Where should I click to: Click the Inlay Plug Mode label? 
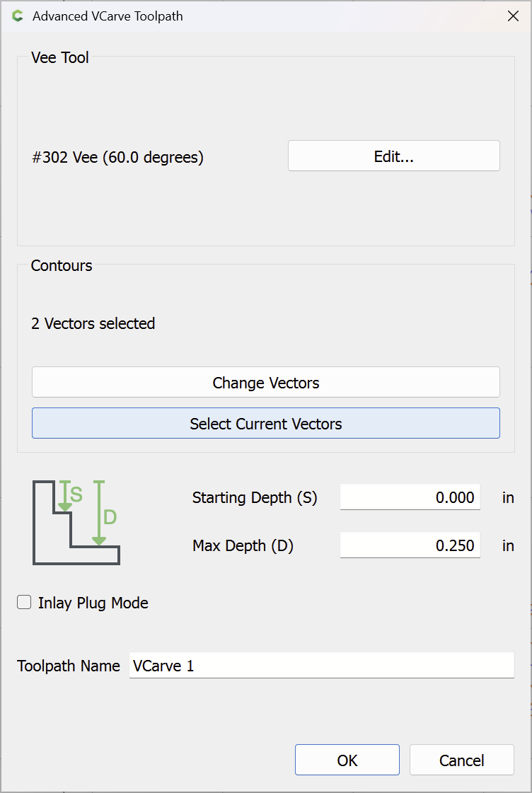coord(93,603)
